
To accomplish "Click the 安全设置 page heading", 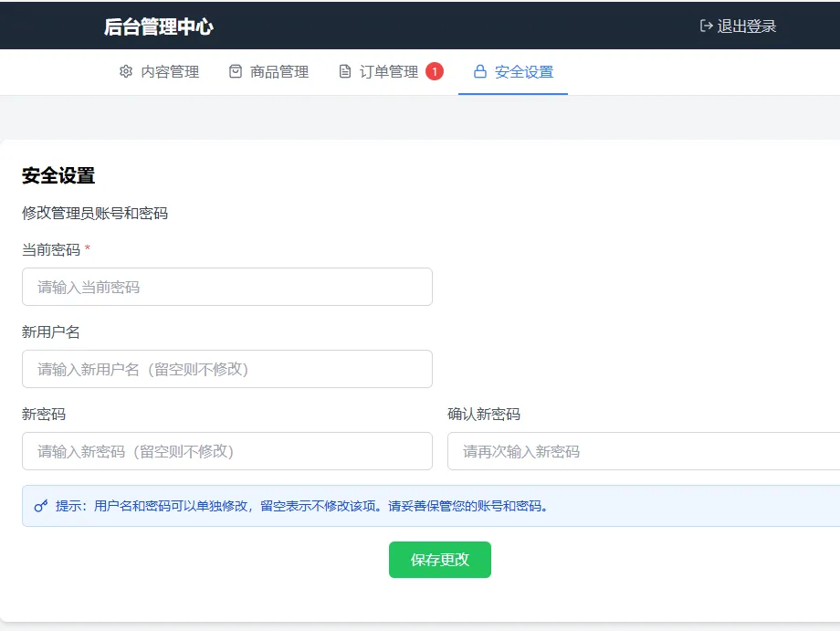I will click(x=57, y=175).
